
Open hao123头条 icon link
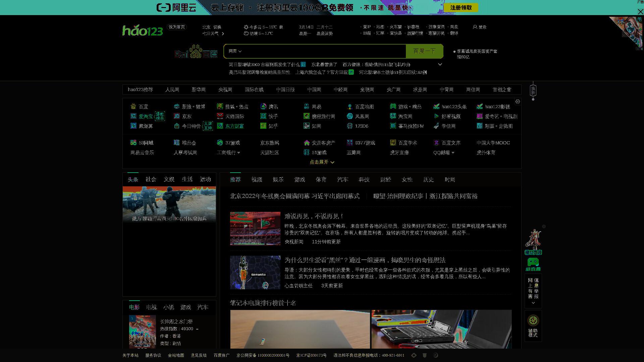click(436, 106)
